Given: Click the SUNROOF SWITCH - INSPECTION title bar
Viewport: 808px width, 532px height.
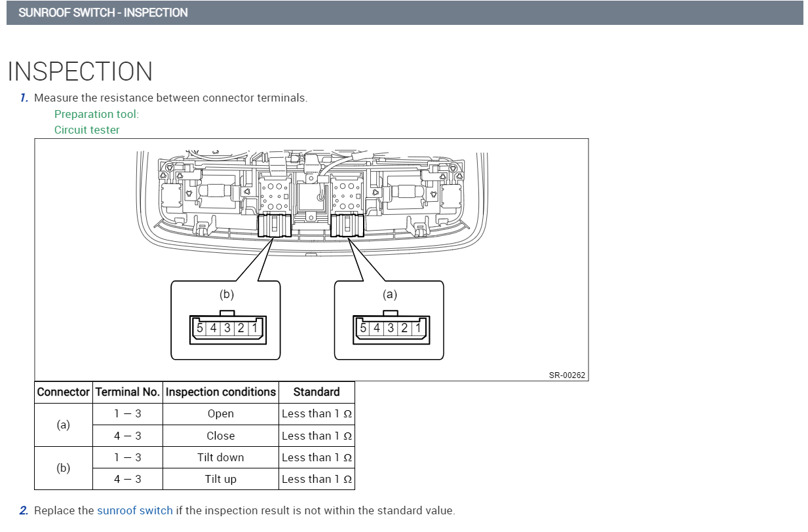Looking at the screenshot, I should pyautogui.click(x=103, y=12).
